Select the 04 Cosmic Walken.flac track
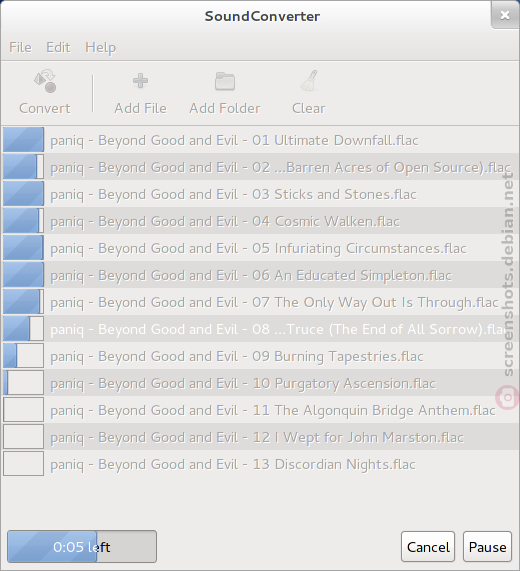Viewport: 520px width, 571px height. point(260,221)
